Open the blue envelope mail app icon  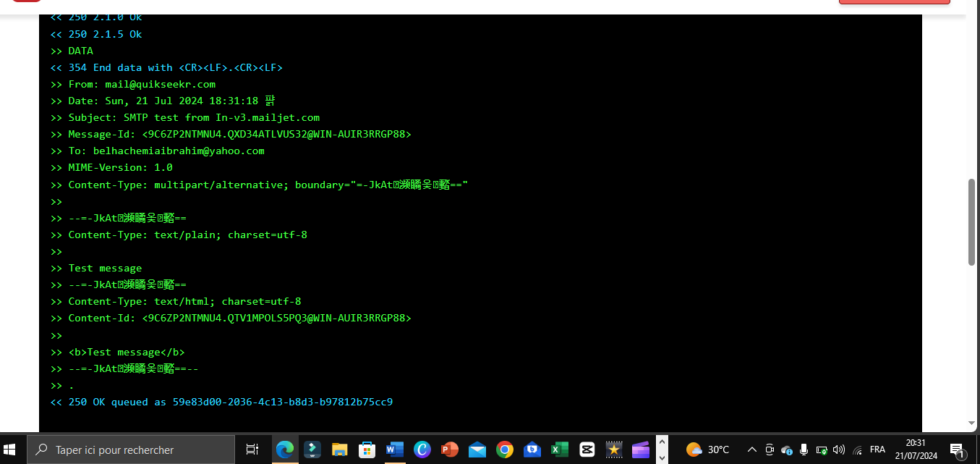(532, 450)
